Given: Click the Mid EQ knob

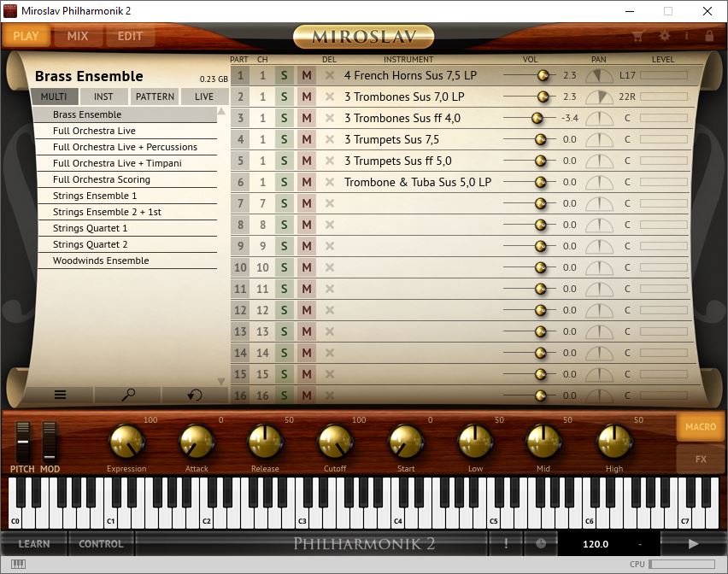Looking at the screenshot, I should [x=543, y=442].
